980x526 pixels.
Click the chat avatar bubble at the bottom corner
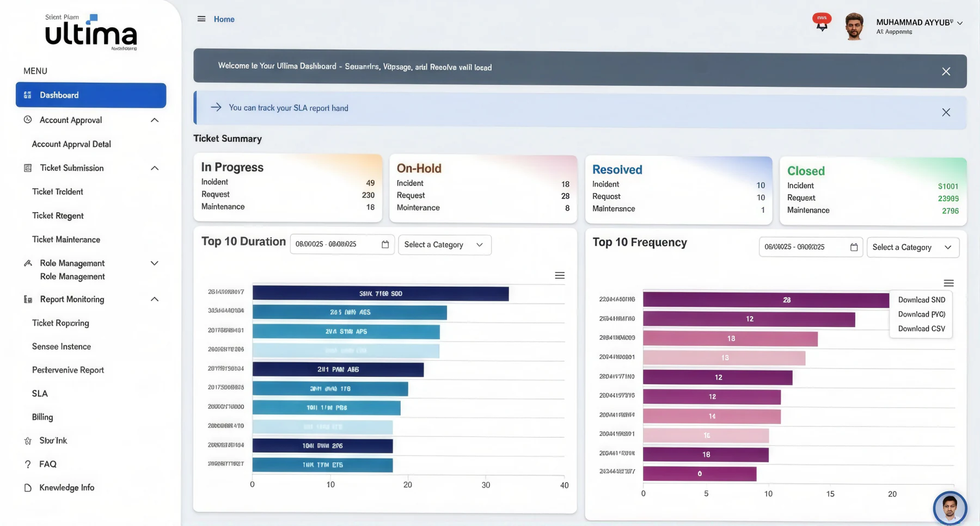coord(950,509)
